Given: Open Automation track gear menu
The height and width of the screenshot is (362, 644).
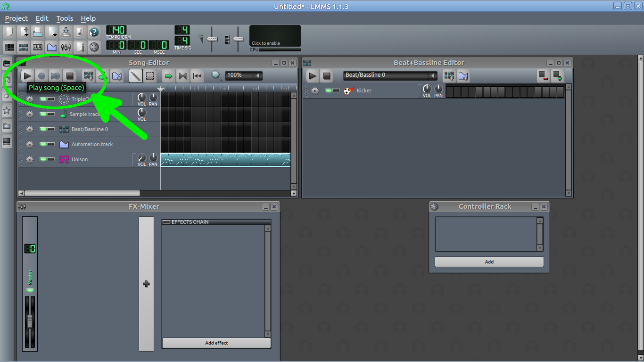Looking at the screenshot, I should (30, 144).
